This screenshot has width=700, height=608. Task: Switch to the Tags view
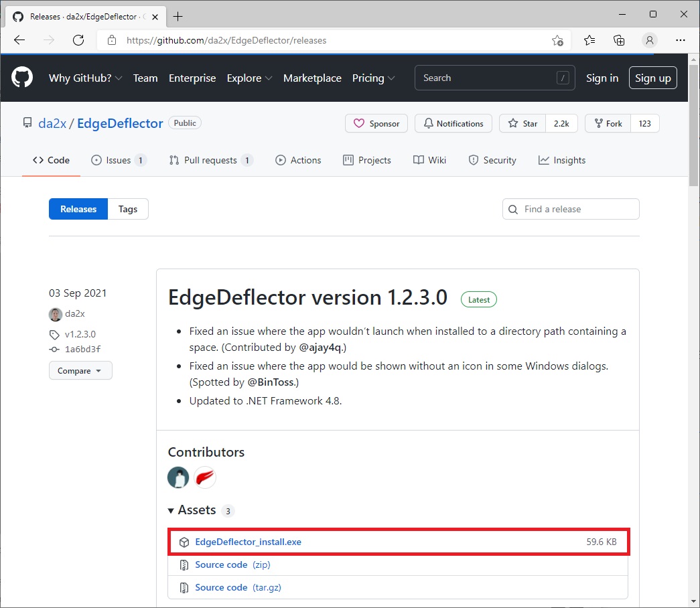[x=128, y=209]
